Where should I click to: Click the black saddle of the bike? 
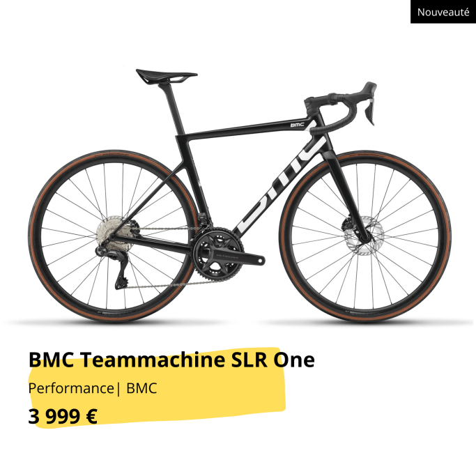pyautogui.click(x=167, y=76)
